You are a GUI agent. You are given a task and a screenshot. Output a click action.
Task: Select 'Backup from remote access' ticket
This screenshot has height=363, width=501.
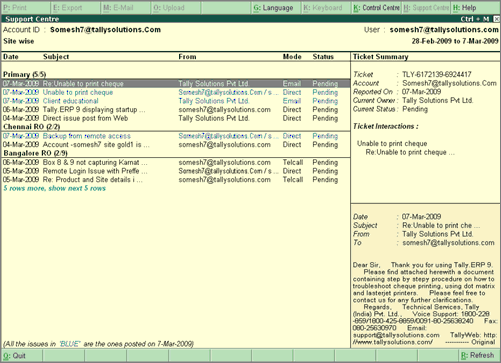(x=176, y=136)
